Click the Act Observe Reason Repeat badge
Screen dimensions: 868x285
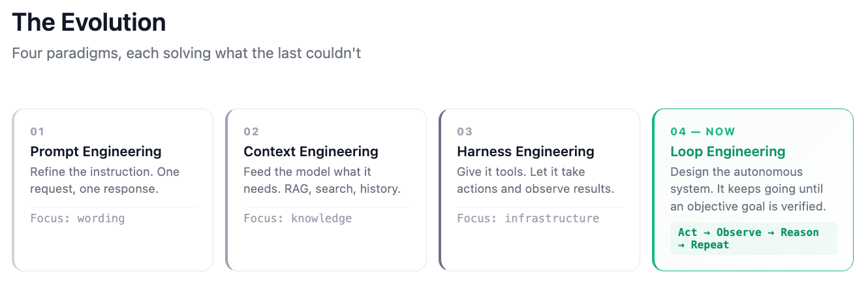click(x=753, y=239)
